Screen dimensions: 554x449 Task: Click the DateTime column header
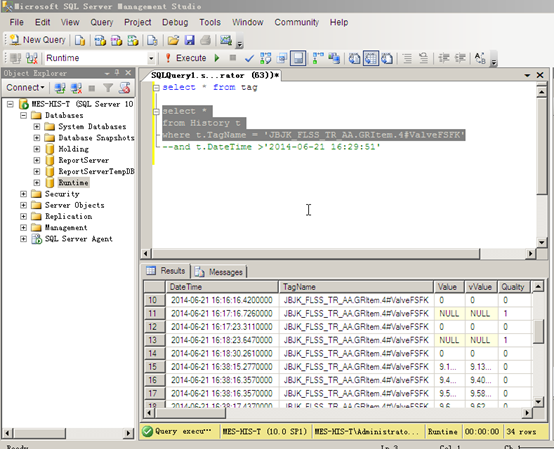222,287
